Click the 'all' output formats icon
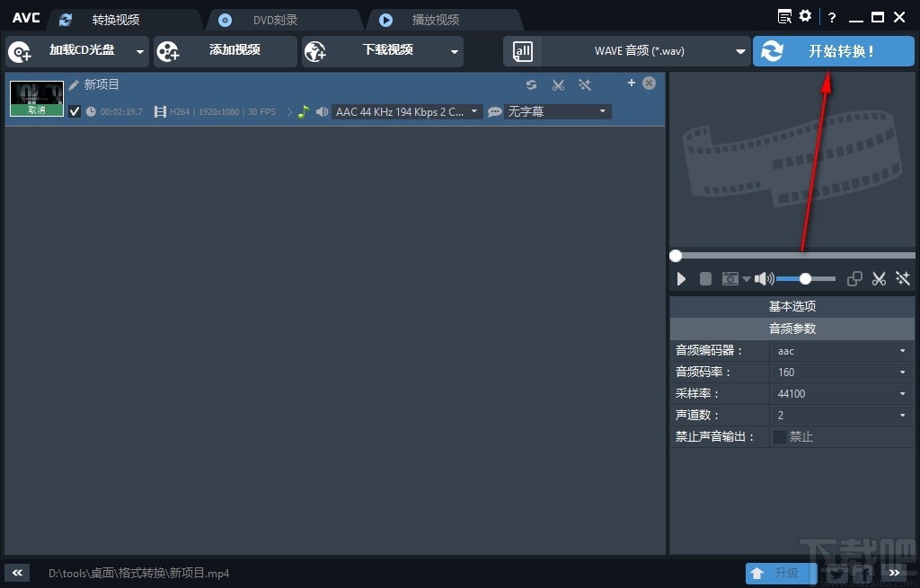Screen dimensions: 920x588 pyautogui.click(x=522, y=51)
